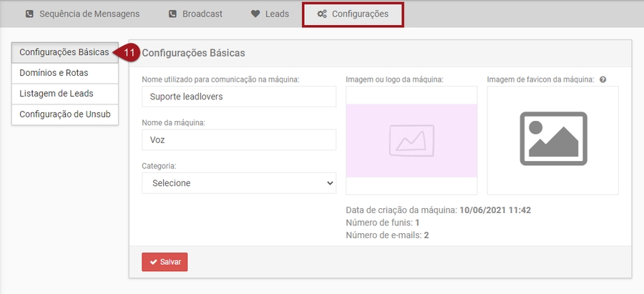Click the help question mark near favicon label

tap(603, 79)
